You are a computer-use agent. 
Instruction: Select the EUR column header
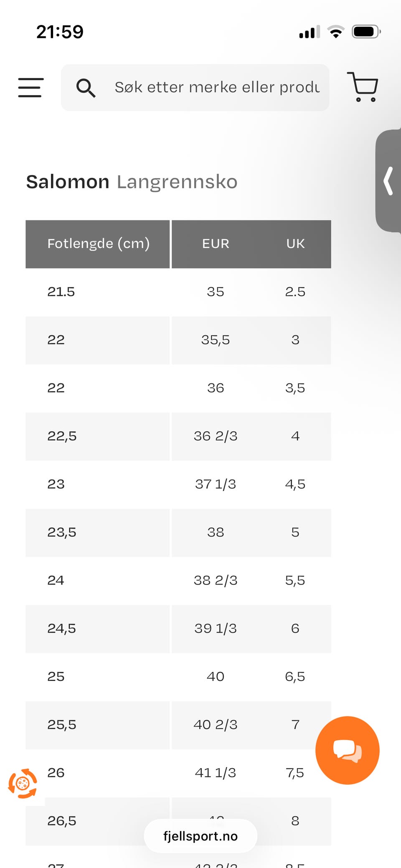[216, 244]
